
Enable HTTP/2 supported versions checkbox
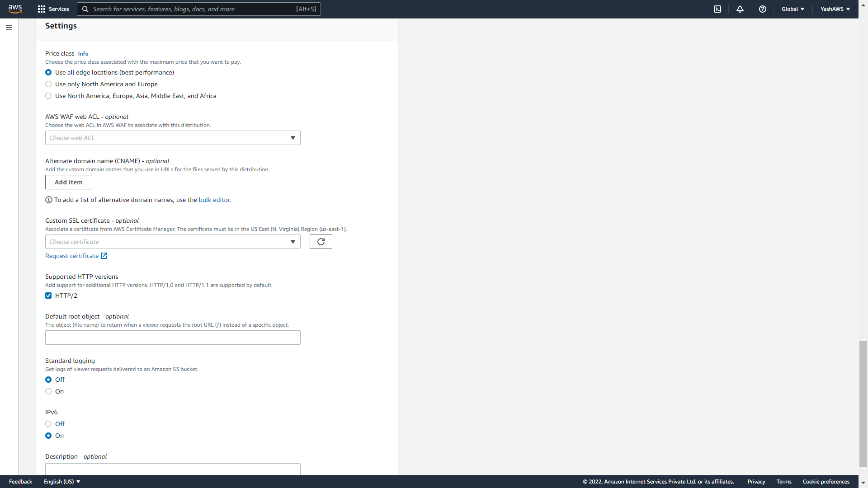click(x=48, y=296)
